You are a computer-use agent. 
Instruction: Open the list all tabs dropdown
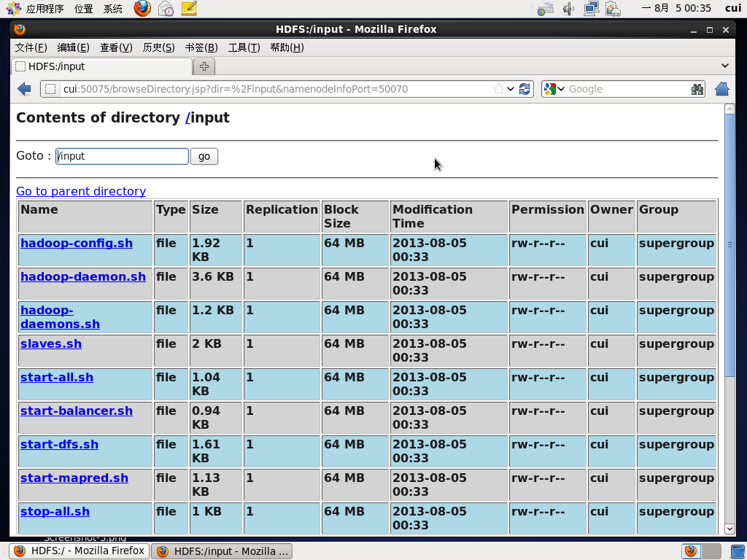tap(724, 66)
